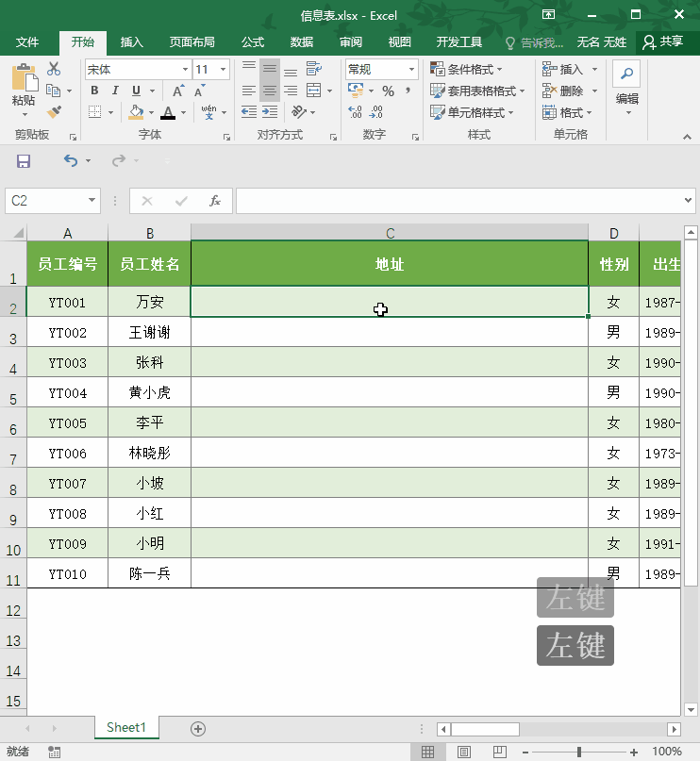Click the Increase Indent icon
Screen dimensions: 700x761
pos(270,112)
